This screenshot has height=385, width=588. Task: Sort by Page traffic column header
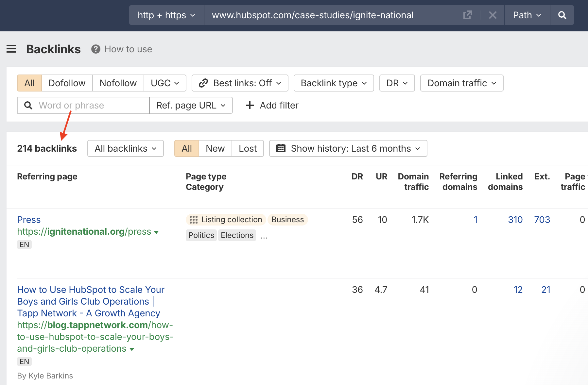[x=573, y=182]
